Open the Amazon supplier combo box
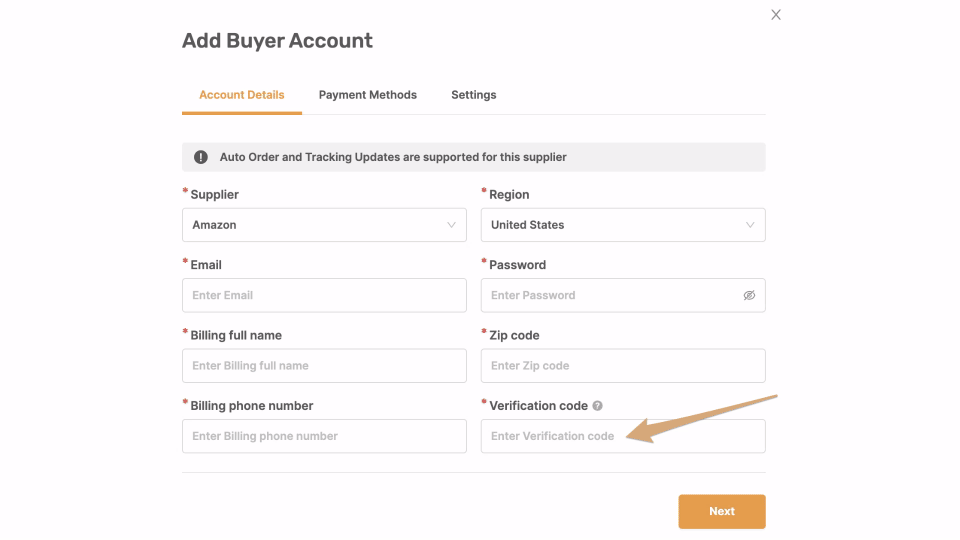This screenshot has width=960, height=540. coord(324,225)
